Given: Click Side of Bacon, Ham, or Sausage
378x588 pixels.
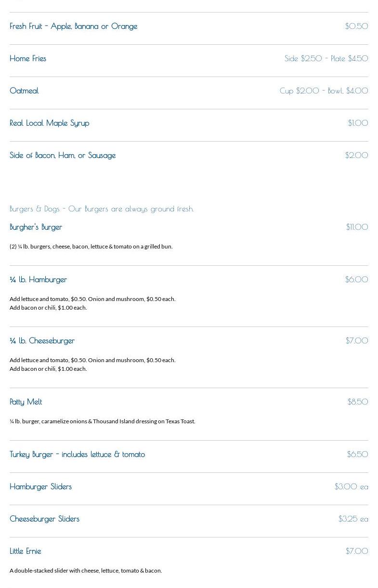Looking at the screenshot, I should point(63,155).
